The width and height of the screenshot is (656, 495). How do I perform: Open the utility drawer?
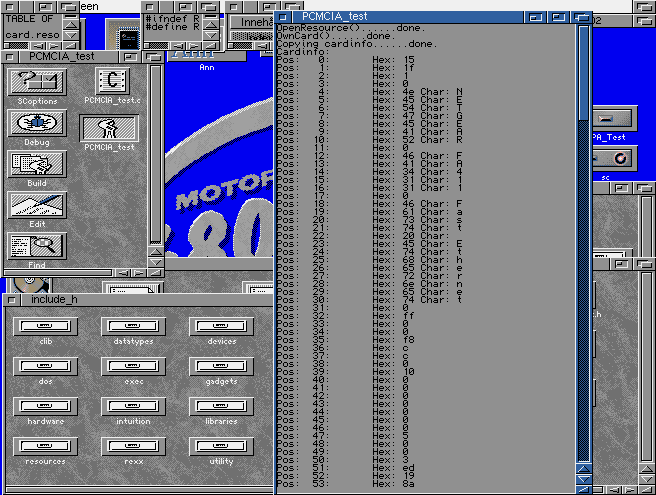coord(221,446)
